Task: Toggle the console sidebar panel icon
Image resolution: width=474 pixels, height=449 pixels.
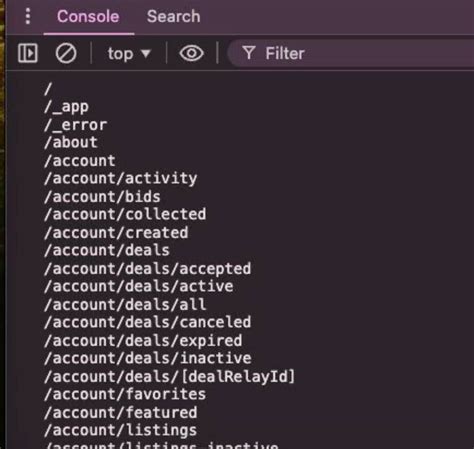Action: 28,53
